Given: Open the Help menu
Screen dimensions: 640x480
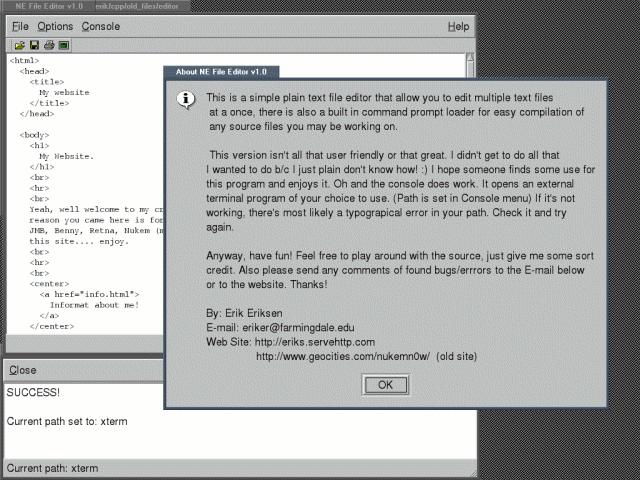Looking at the screenshot, I should click(457, 26).
